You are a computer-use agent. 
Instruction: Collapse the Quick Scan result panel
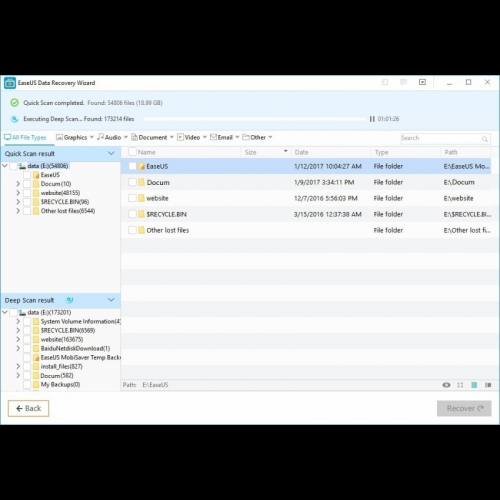coord(111,153)
